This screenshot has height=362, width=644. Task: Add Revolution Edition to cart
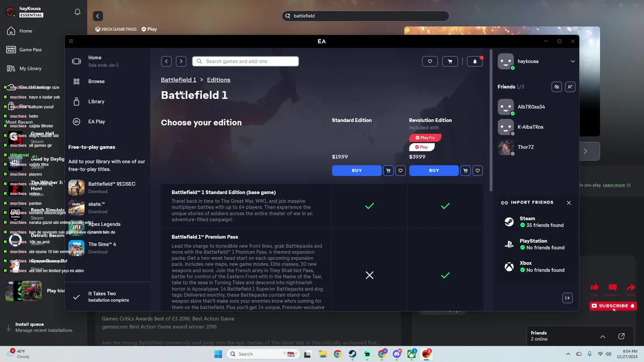[x=465, y=170]
